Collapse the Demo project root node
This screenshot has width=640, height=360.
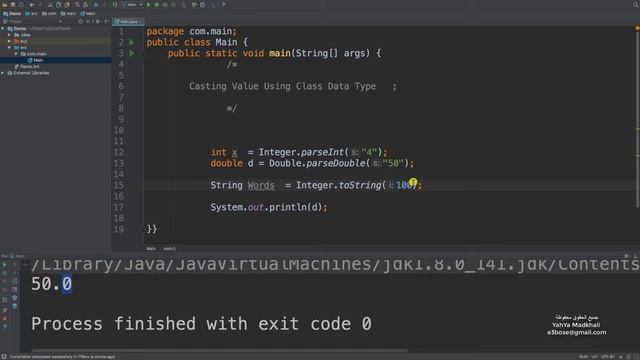[3, 29]
